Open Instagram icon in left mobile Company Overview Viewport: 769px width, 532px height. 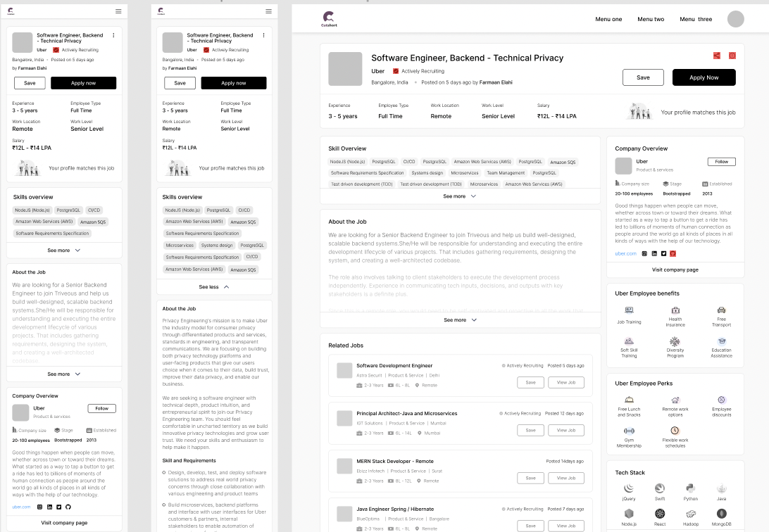[39, 507]
